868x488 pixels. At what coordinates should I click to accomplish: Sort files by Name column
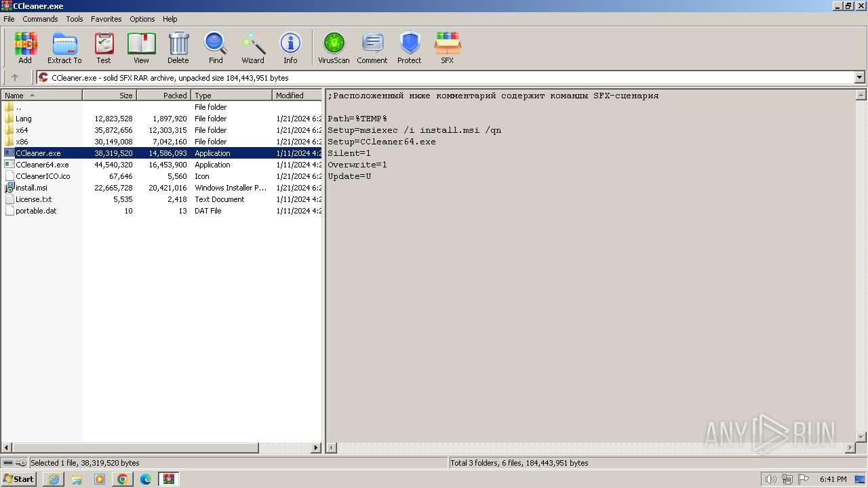pyautogui.click(x=41, y=96)
